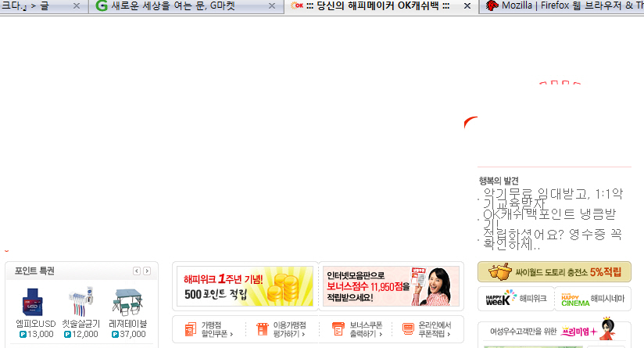Switch to the G마켓 browser tab
This screenshot has width=644, height=348.
pyautogui.click(x=186, y=6)
